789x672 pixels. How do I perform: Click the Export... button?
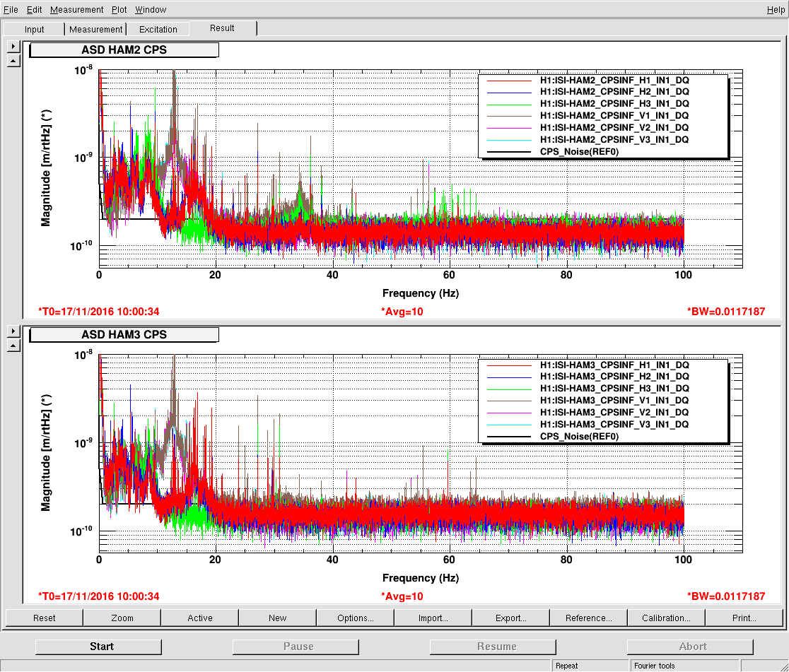[x=510, y=618]
